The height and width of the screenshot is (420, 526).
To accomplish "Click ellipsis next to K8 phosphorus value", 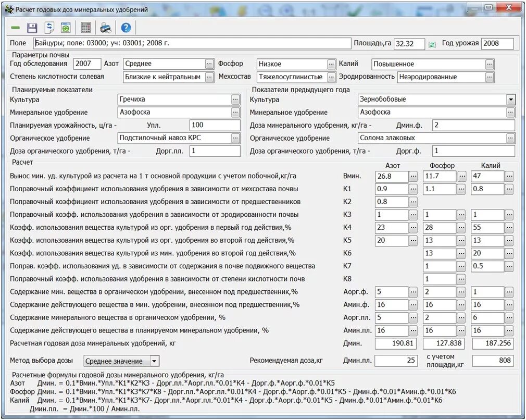I will [461, 279].
